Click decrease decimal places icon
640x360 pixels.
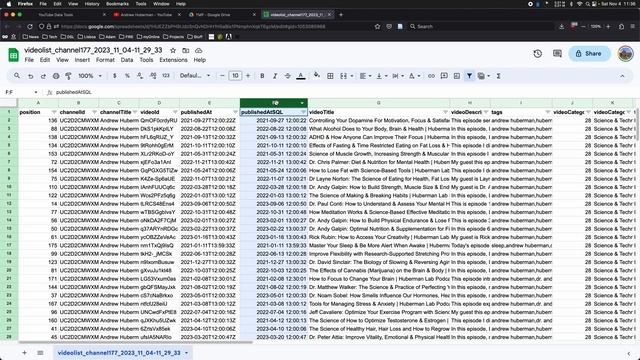pos(140,76)
